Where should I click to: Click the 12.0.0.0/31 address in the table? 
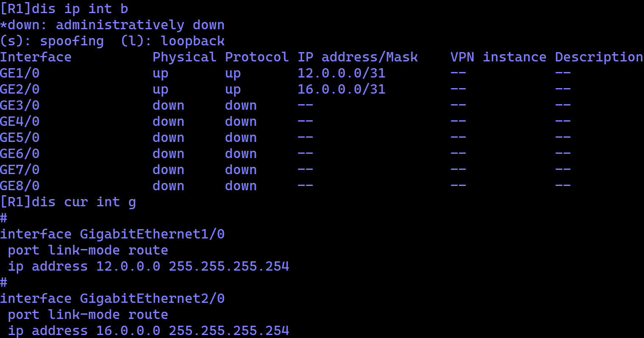click(341, 73)
